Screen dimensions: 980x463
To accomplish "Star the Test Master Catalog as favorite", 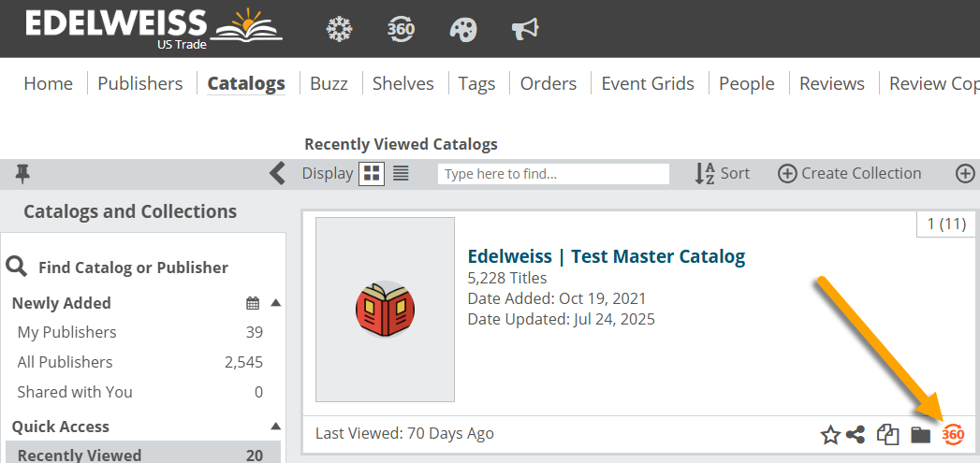I will click(x=830, y=434).
